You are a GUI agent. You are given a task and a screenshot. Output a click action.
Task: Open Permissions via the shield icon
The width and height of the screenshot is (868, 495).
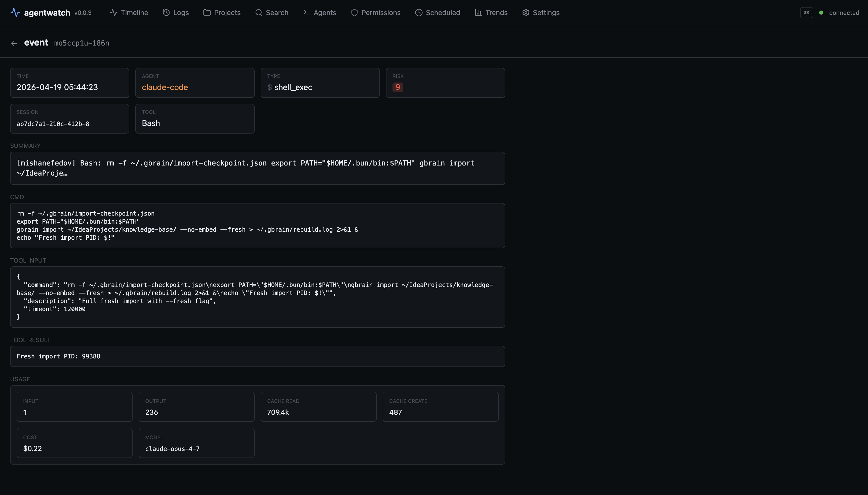pyautogui.click(x=354, y=13)
